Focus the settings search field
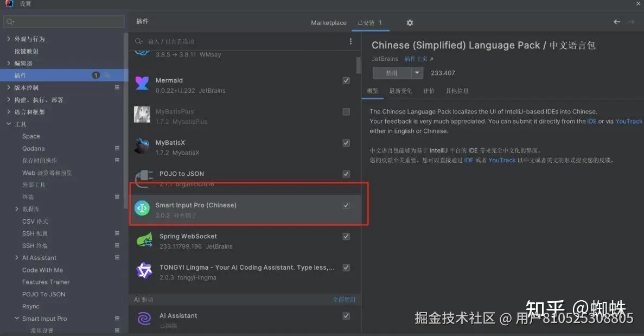644x336 pixels. coord(63,22)
